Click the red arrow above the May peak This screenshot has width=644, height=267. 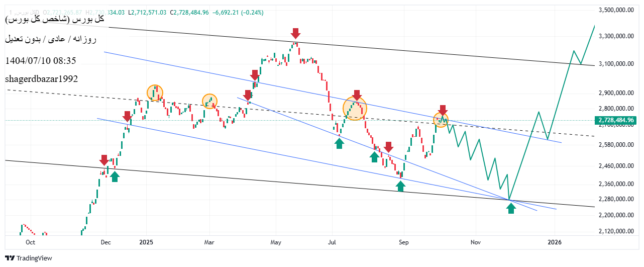pyautogui.click(x=295, y=34)
